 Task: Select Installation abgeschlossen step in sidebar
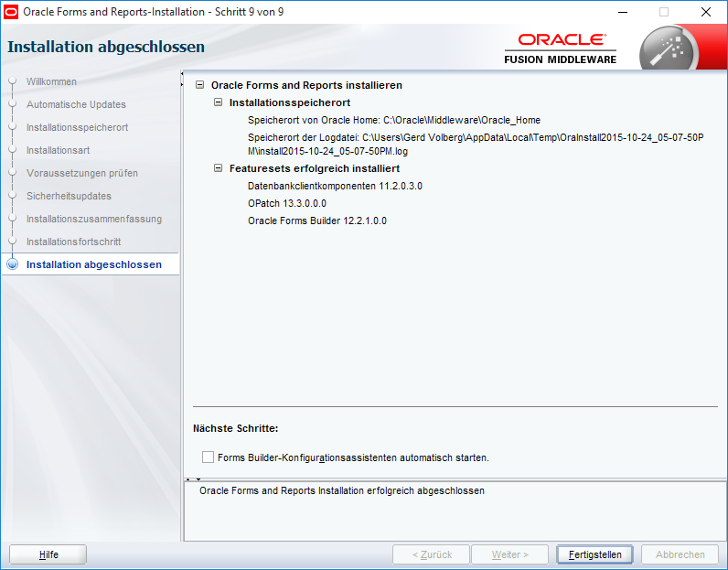click(94, 264)
